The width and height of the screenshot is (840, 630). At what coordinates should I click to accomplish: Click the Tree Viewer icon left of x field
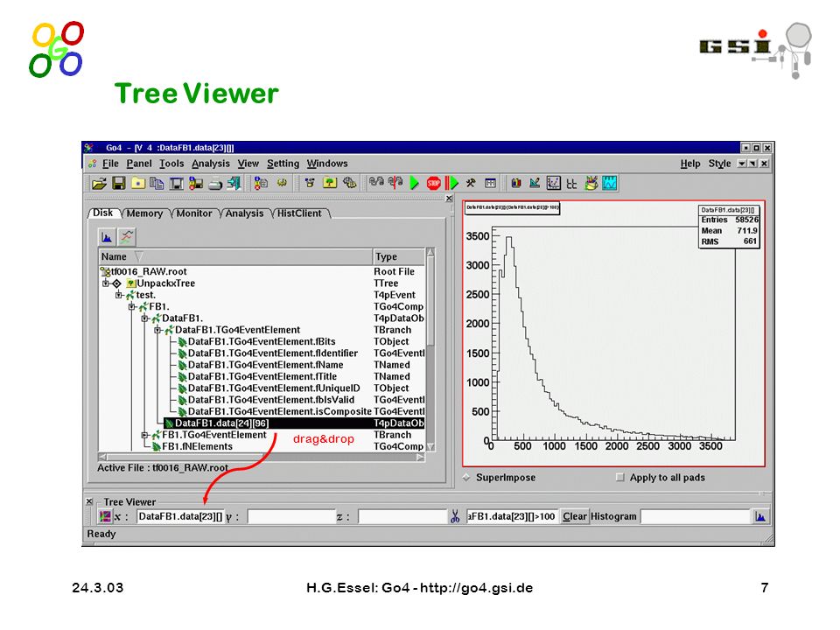(105, 516)
